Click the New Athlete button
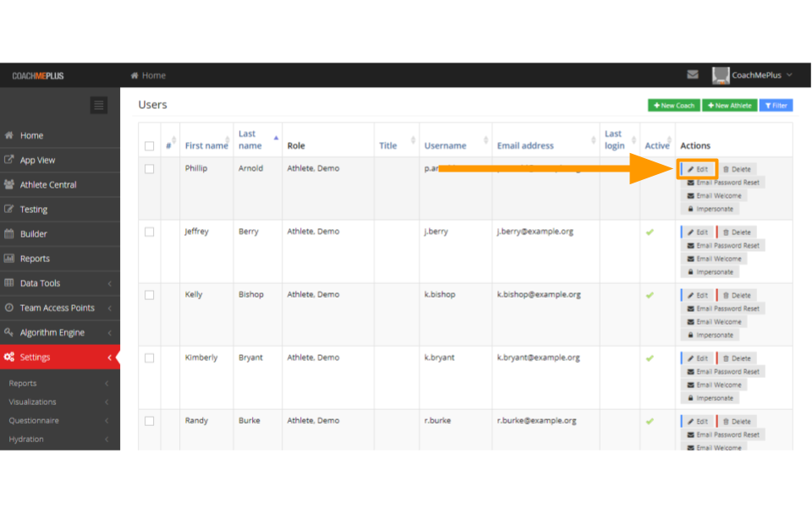Viewport: 812px width, 524px height. click(729, 106)
